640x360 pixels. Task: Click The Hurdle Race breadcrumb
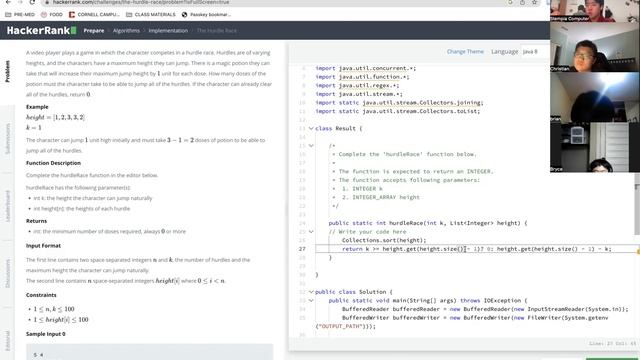point(216,31)
